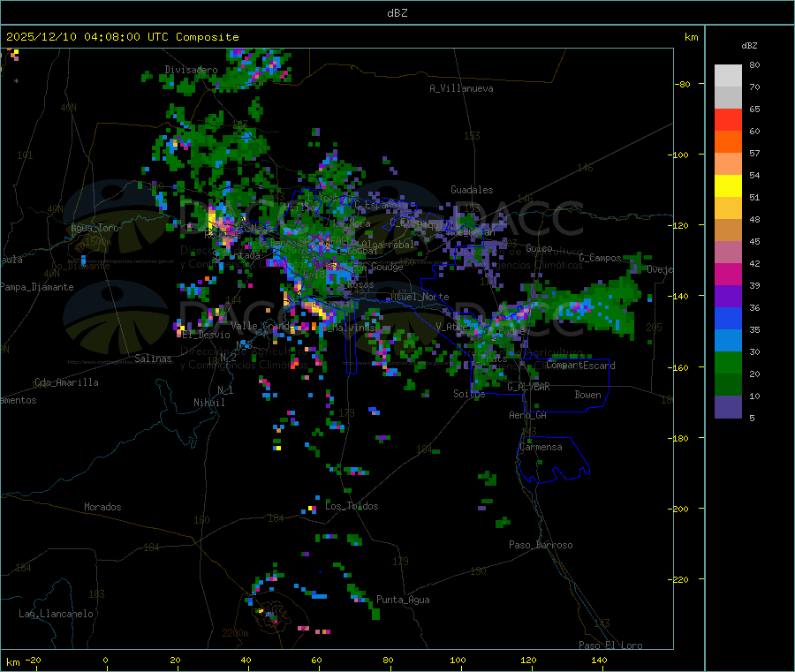The width and height of the screenshot is (795, 672).
Task: Click the Nihuil location label
Action: point(209,403)
